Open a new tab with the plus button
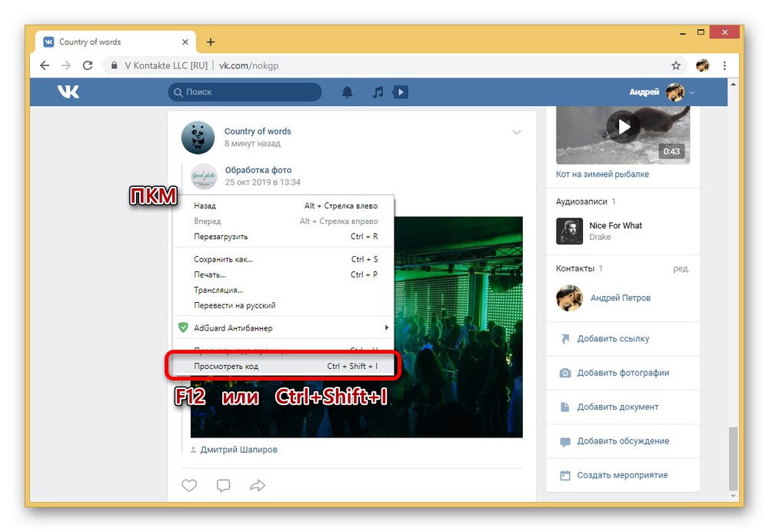Screen dimensions: 769x532 [x=211, y=42]
